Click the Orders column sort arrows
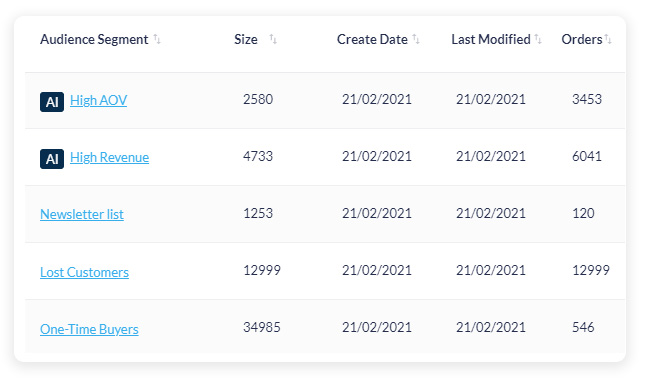650x380 pixels. (608, 39)
